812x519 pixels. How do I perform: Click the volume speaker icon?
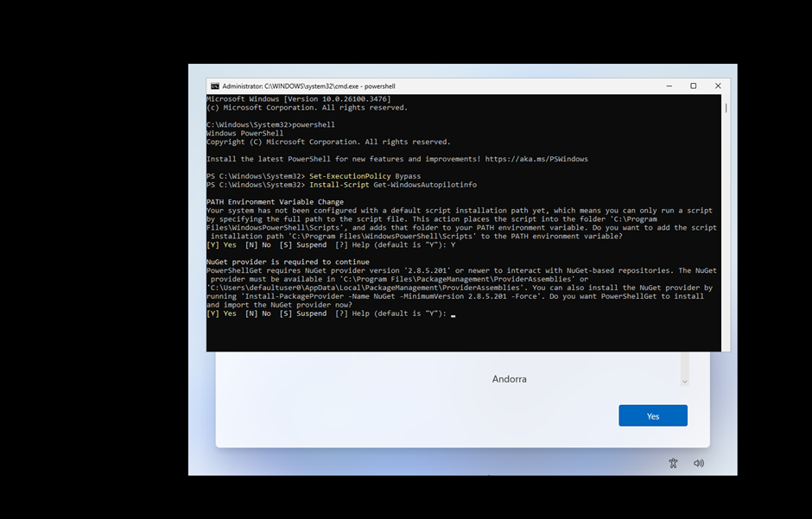698,463
